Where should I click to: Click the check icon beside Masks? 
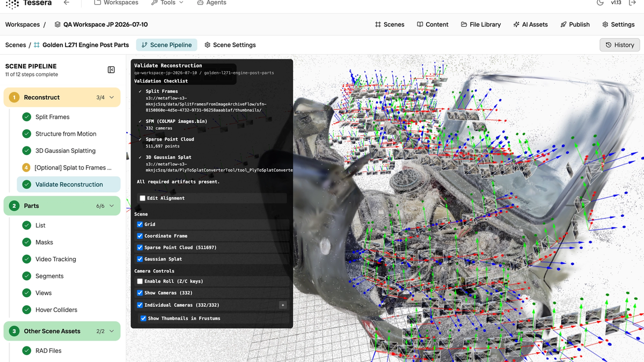click(x=26, y=242)
